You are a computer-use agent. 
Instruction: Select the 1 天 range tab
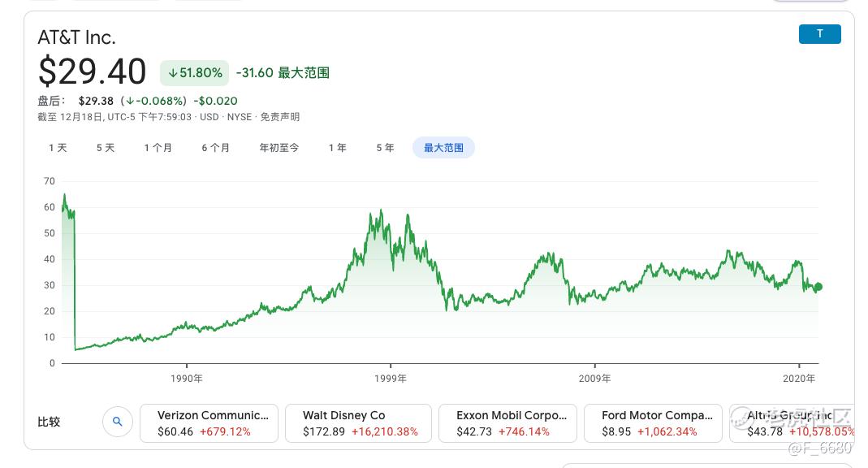coord(58,148)
